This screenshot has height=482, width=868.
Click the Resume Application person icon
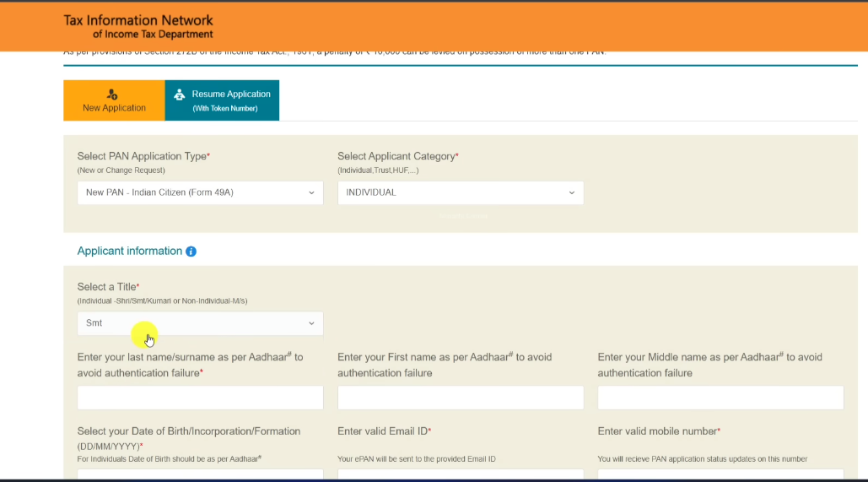(179, 95)
